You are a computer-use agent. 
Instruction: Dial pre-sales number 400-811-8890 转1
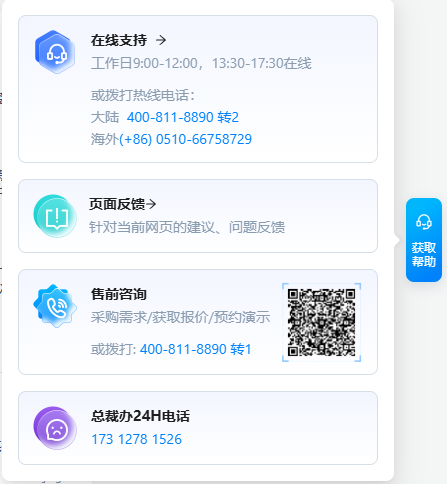pyautogui.click(x=196, y=349)
